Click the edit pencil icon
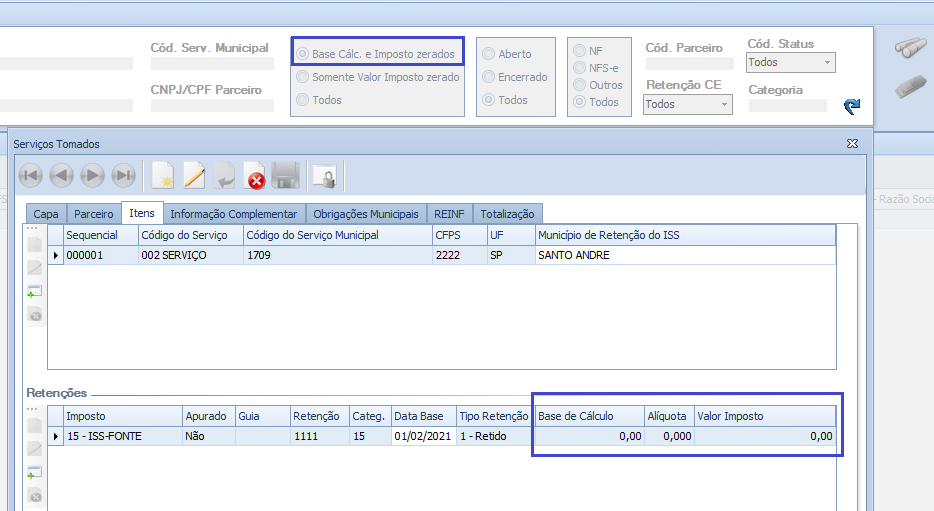The image size is (934, 511). (x=194, y=177)
